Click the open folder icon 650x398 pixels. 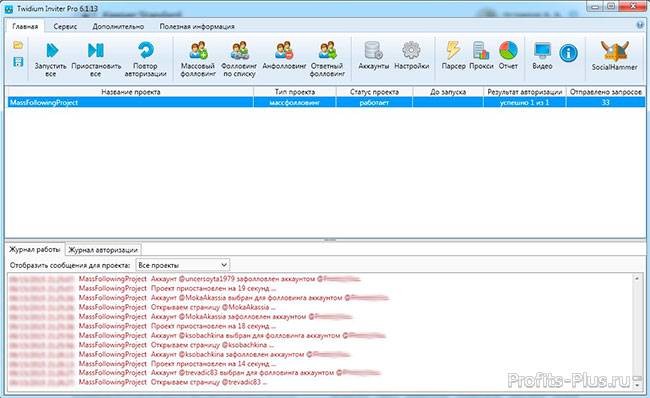[x=18, y=45]
